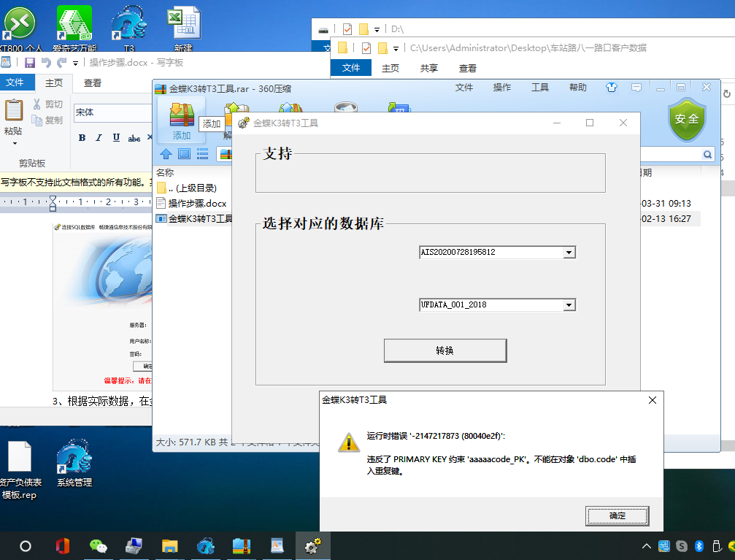Click Redo in 写字板 quick access bar
Screen dimensions: 735x560
point(62,62)
